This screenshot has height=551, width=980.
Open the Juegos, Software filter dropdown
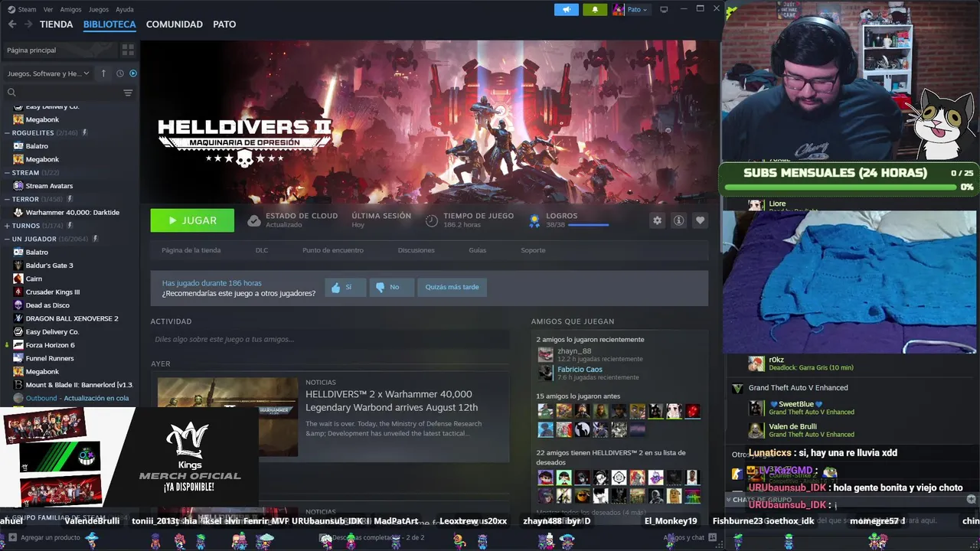[47, 73]
